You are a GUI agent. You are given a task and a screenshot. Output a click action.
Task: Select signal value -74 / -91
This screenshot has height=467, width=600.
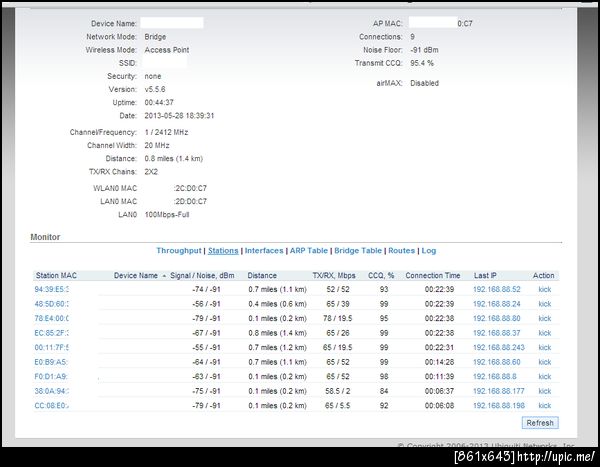206,289
